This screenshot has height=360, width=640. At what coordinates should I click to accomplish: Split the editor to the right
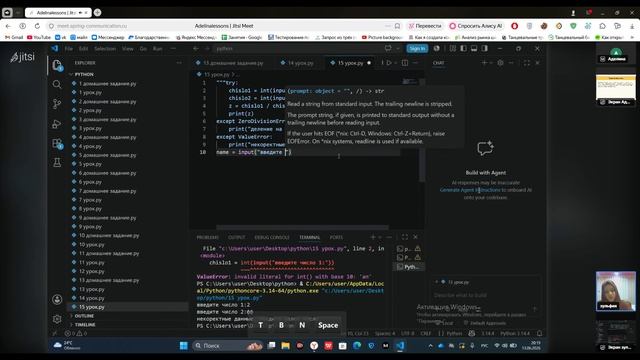pos(405,63)
